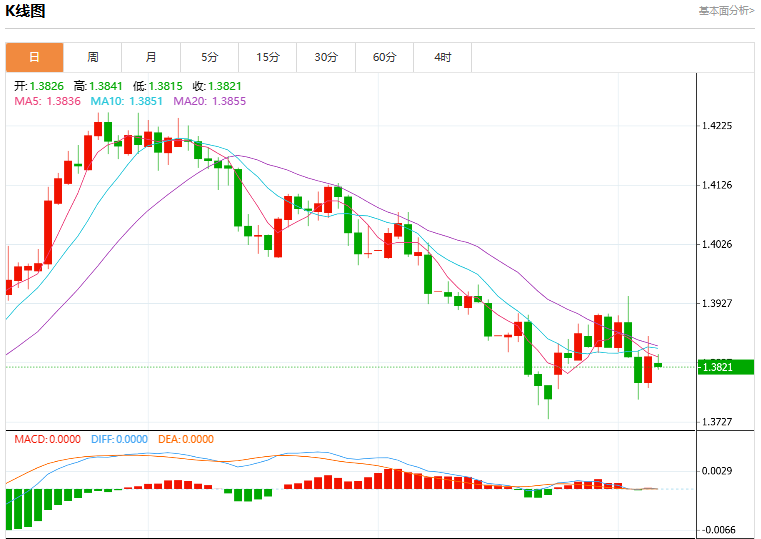The height and width of the screenshot is (539, 761).
Task: Click the DEA value label
Action: (x=186, y=439)
